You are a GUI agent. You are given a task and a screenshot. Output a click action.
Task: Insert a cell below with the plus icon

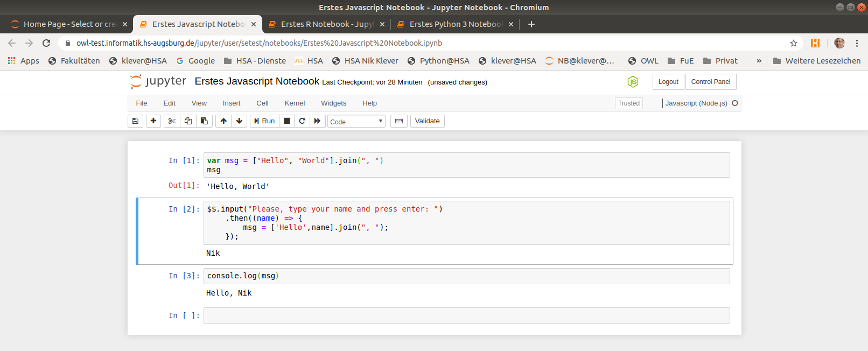[153, 121]
